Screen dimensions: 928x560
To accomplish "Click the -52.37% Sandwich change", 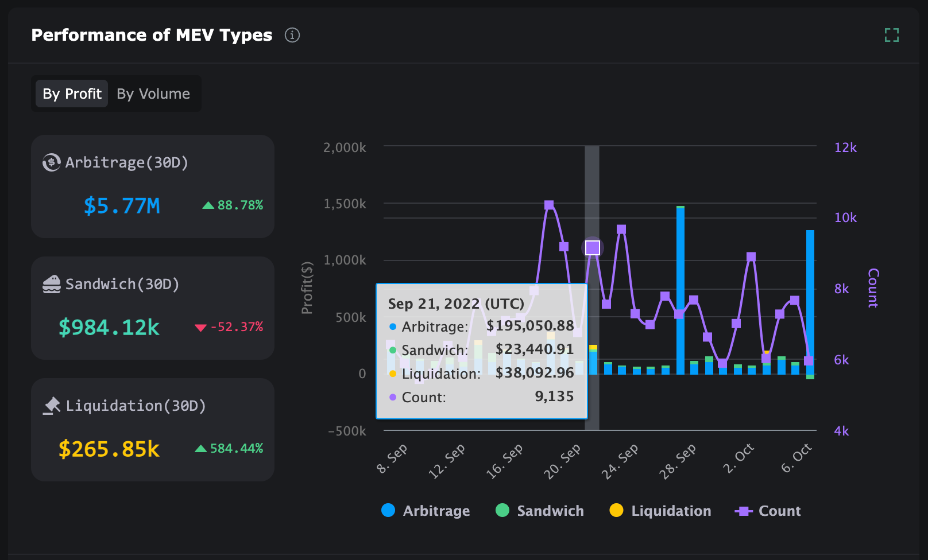I will [229, 327].
